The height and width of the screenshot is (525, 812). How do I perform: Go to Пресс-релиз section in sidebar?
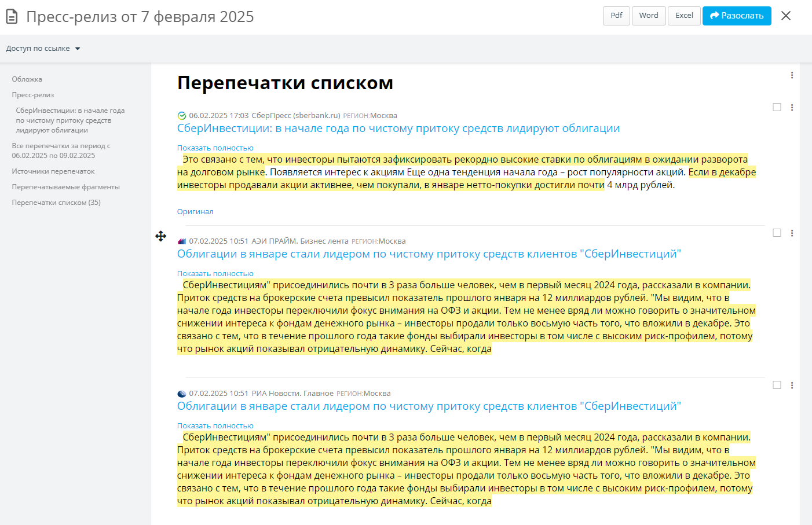(x=33, y=95)
